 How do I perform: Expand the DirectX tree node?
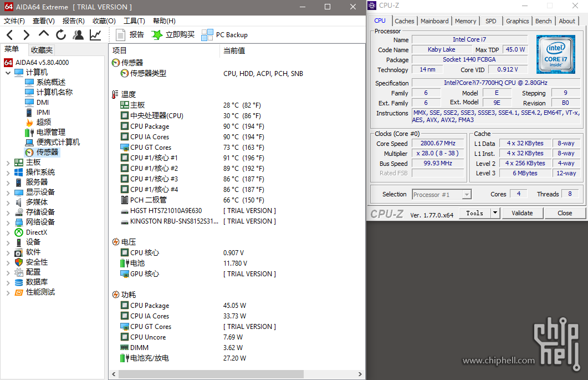(8, 232)
